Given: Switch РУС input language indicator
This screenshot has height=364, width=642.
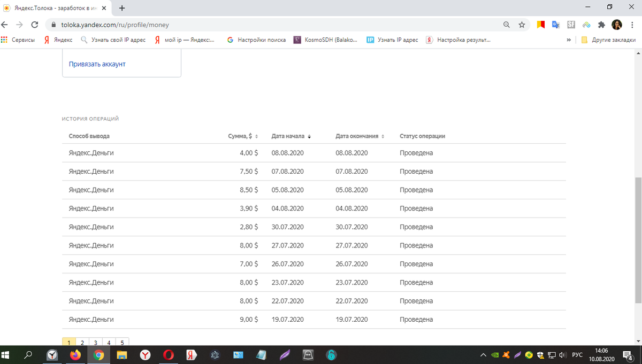Looking at the screenshot, I should 577,354.
